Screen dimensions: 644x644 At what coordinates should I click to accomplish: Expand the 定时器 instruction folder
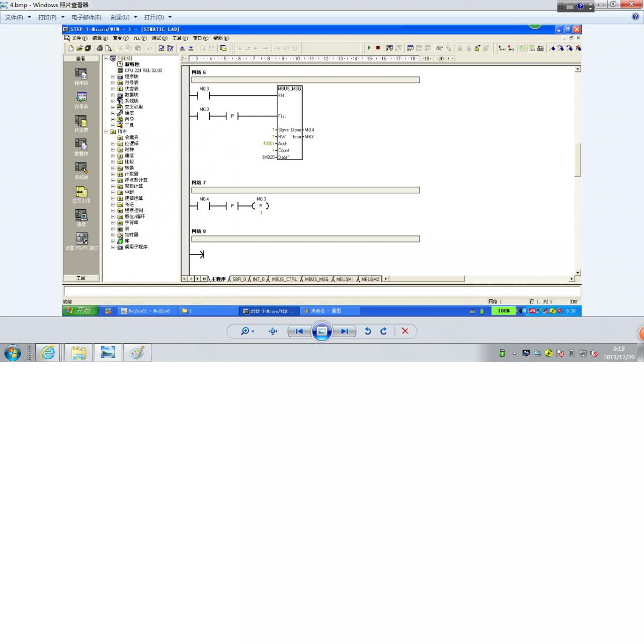(x=113, y=235)
